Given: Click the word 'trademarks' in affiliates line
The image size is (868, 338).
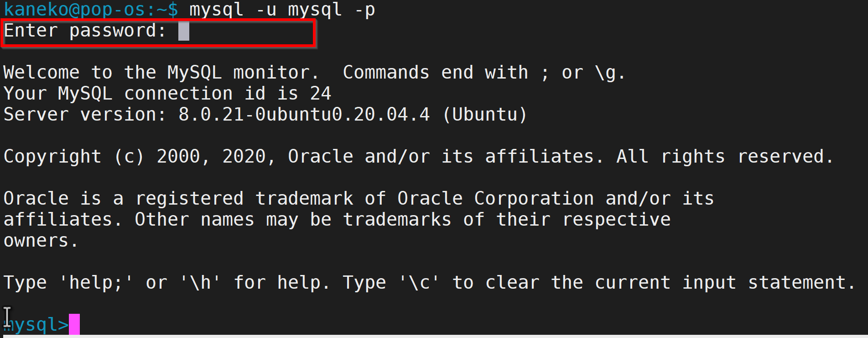Looking at the screenshot, I should click(397, 220).
